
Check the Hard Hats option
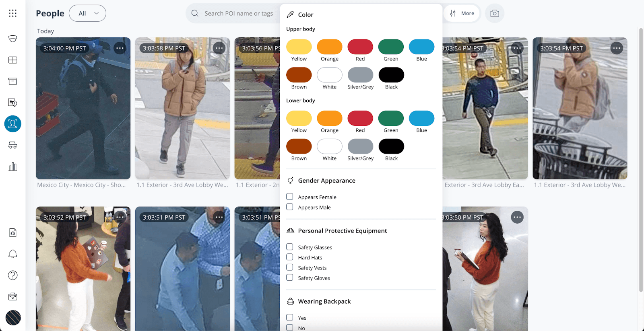(289, 257)
